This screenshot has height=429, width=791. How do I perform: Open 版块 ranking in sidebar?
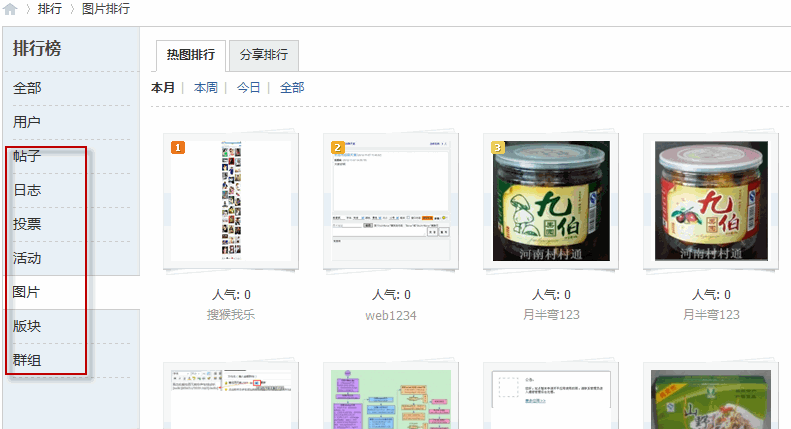pyautogui.click(x=27, y=326)
